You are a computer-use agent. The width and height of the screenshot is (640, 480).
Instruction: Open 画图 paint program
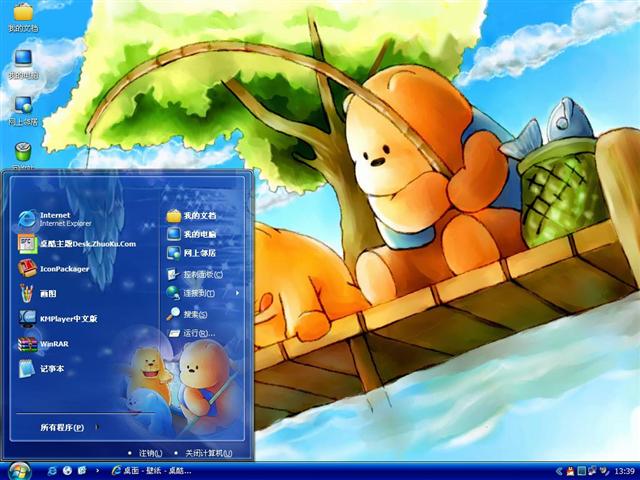[38, 293]
